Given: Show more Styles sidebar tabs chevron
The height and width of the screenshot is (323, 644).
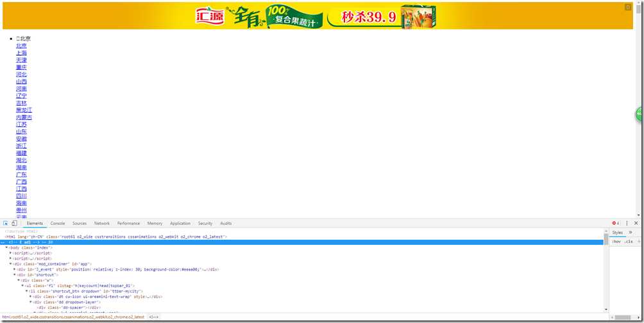Looking at the screenshot, I should (x=631, y=233).
